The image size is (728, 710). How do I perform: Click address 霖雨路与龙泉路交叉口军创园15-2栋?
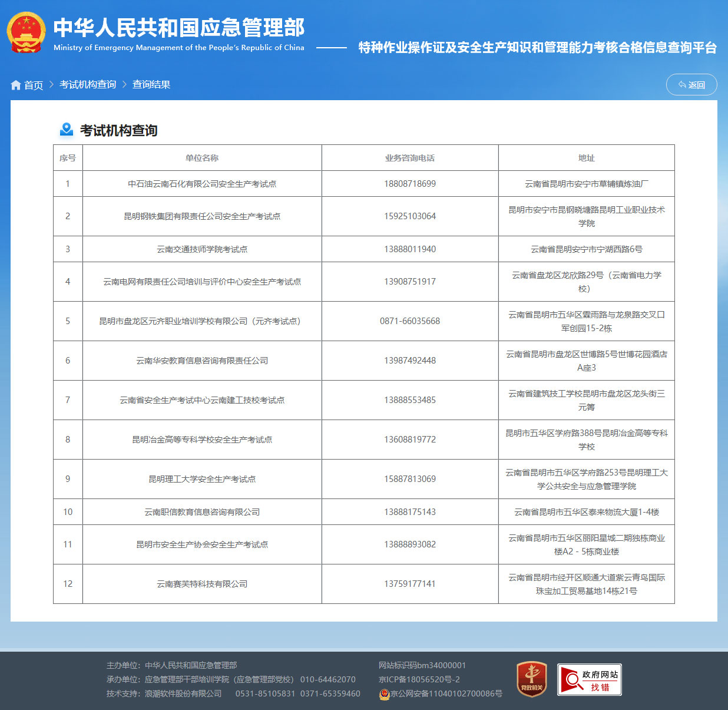click(587, 321)
